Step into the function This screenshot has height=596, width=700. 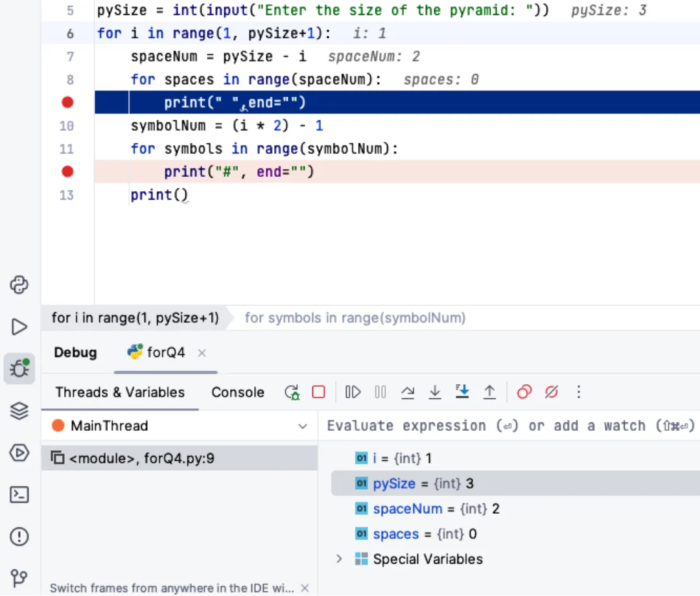pos(435,392)
